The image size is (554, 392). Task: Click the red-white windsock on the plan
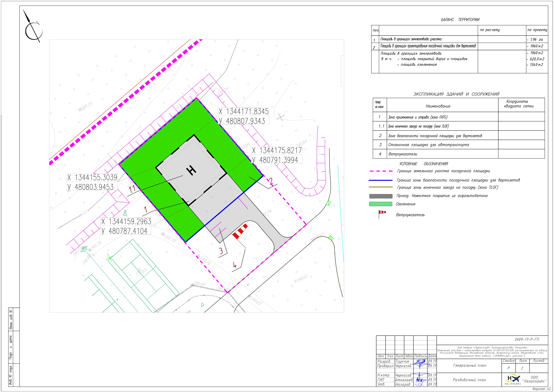click(x=240, y=232)
